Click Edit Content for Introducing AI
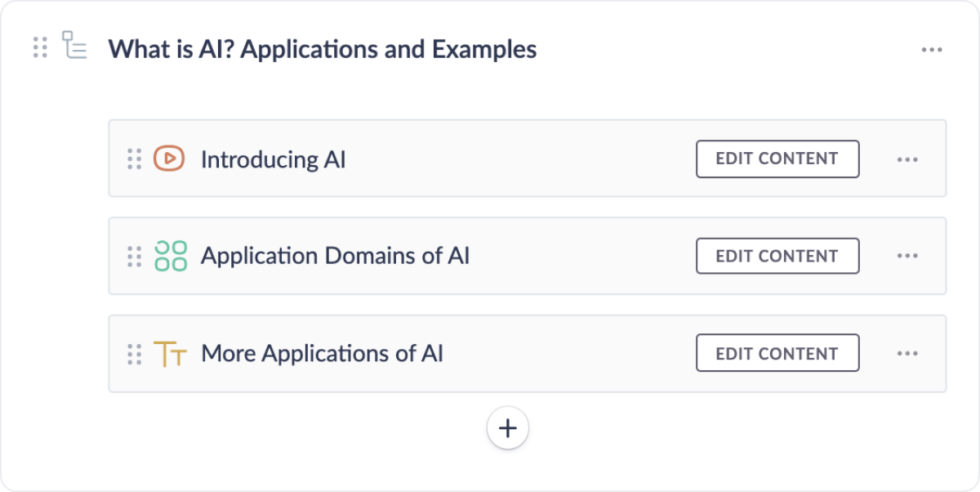The image size is (980, 492). (x=777, y=159)
